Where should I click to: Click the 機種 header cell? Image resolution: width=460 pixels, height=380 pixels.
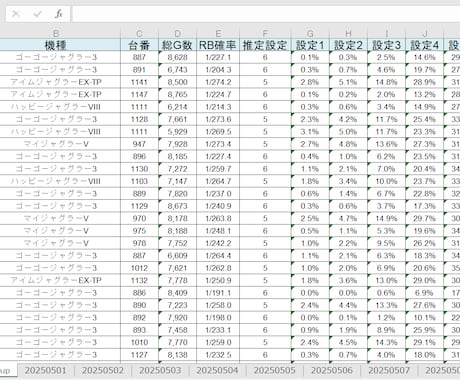pos(56,45)
